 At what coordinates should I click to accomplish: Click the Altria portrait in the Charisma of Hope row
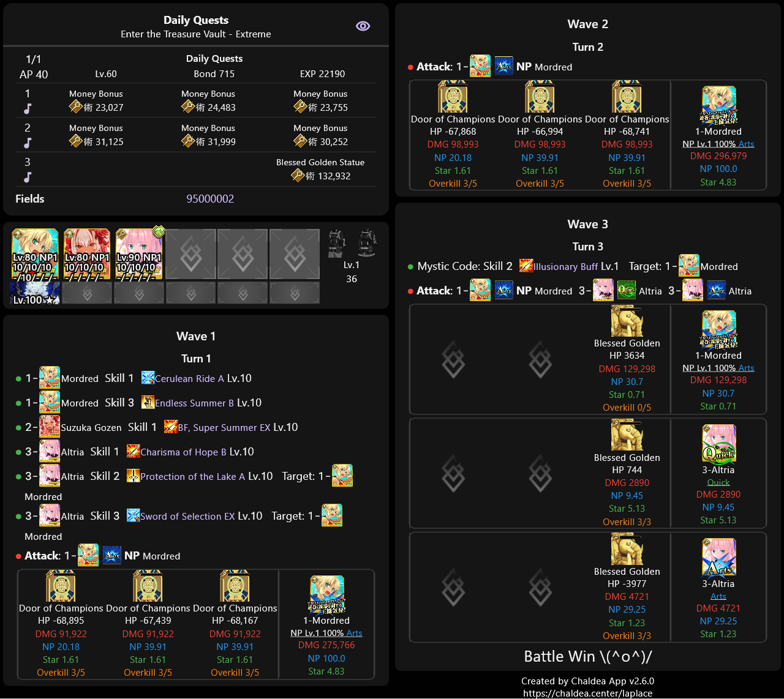[50, 451]
